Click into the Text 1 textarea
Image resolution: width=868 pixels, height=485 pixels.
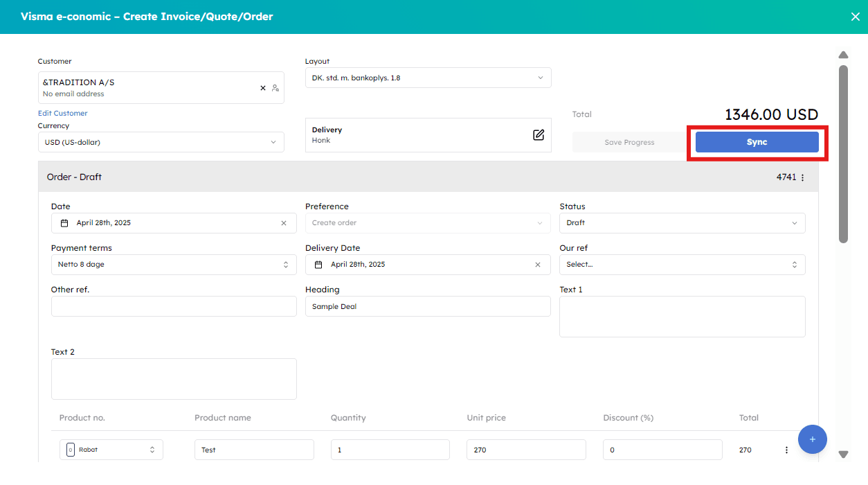point(682,317)
